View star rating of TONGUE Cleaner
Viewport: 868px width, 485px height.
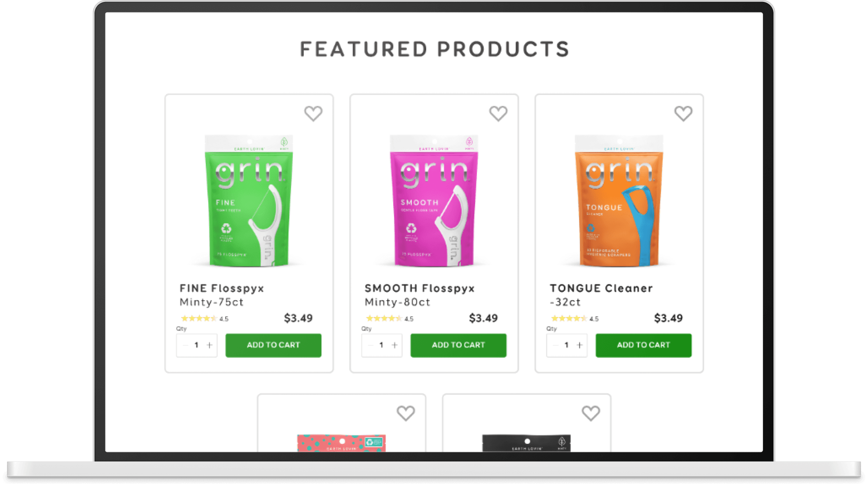coord(574,319)
